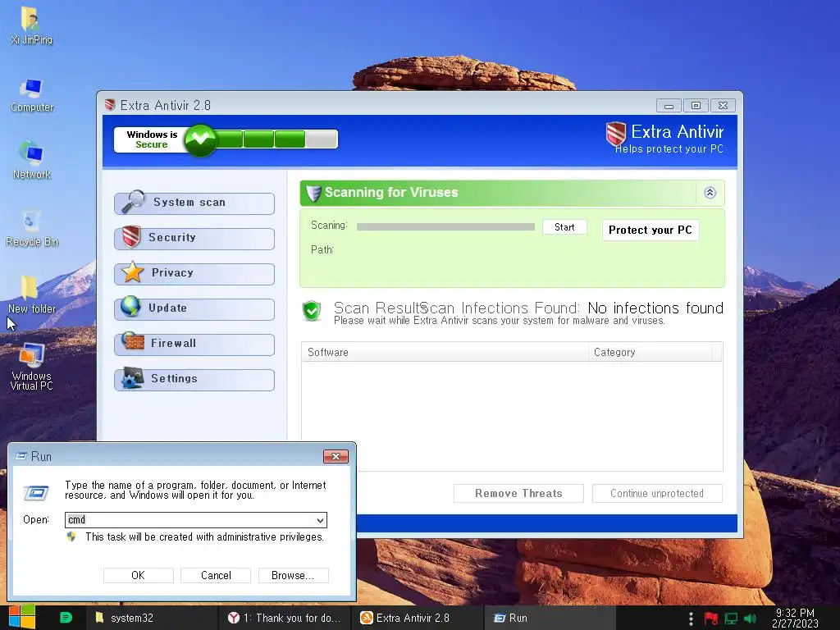Click the network monitor tray icon
The height and width of the screenshot is (630, 840).
pyautogui.click(x=731, y=619)
